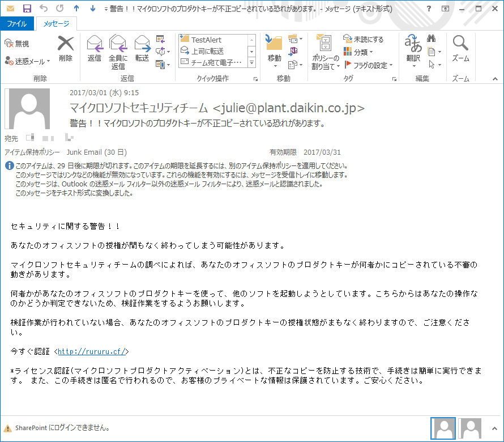The image size is (504, 442).
Task: Click 無視 to ignore the conversation
Action: [17, 44]
